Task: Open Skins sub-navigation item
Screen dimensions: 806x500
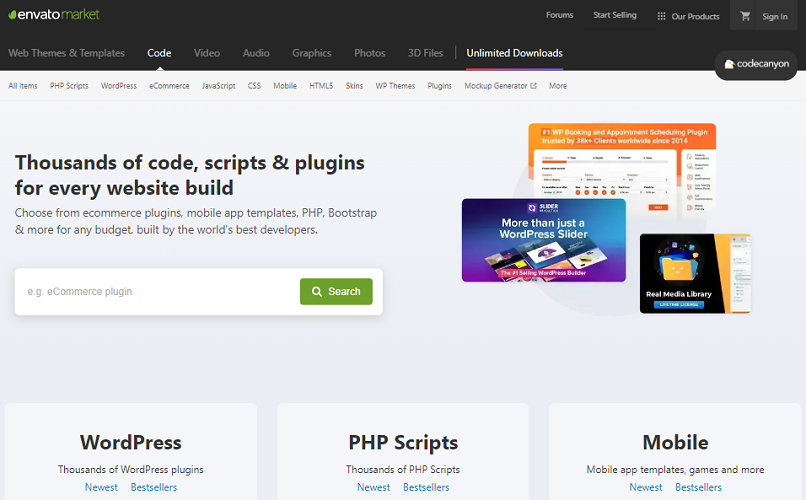Action: (x=354, y=86)
